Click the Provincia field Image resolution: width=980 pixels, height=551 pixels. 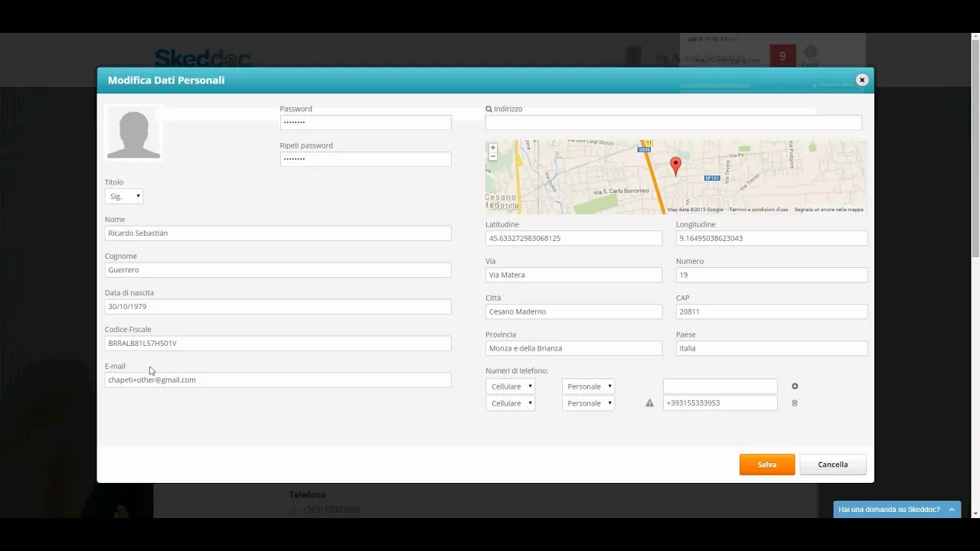point(573,348)
